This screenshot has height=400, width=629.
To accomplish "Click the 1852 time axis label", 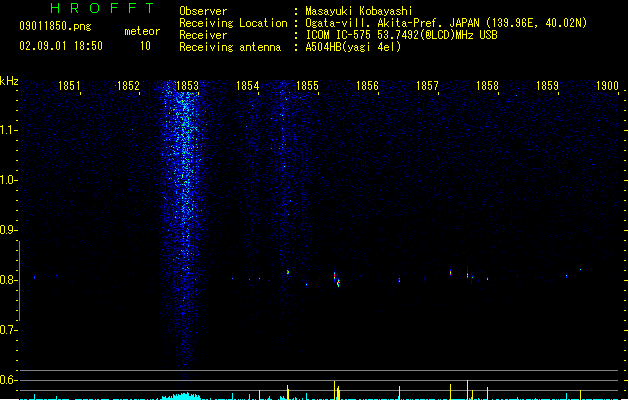I will (x=128, y=86).
